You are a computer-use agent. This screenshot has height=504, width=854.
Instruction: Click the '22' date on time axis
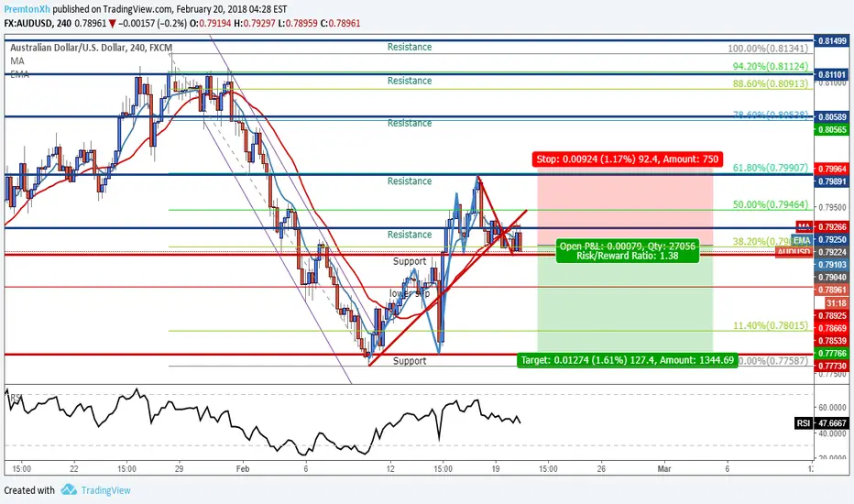tap(74, 468)
